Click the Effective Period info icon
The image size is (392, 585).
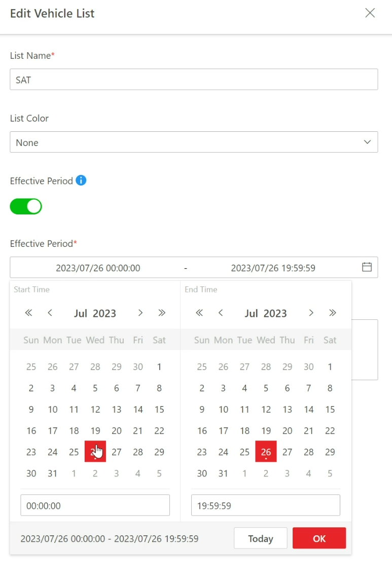pos(81,180)
